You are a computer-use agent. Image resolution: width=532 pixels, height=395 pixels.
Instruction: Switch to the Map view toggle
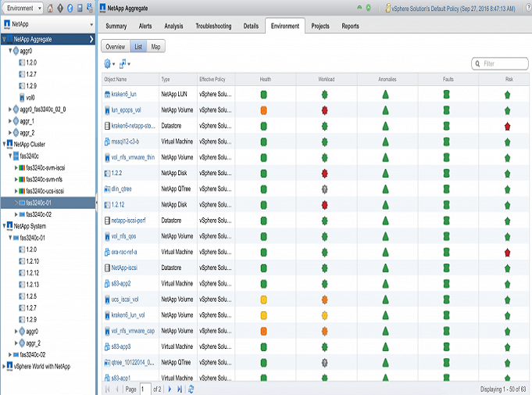[x=157, y=47]
